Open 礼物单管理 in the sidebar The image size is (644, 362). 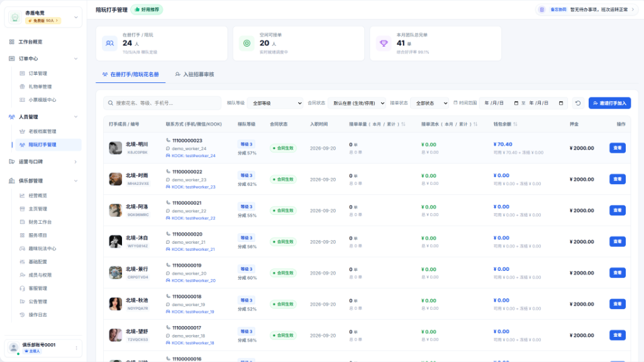tap(40, 87)
